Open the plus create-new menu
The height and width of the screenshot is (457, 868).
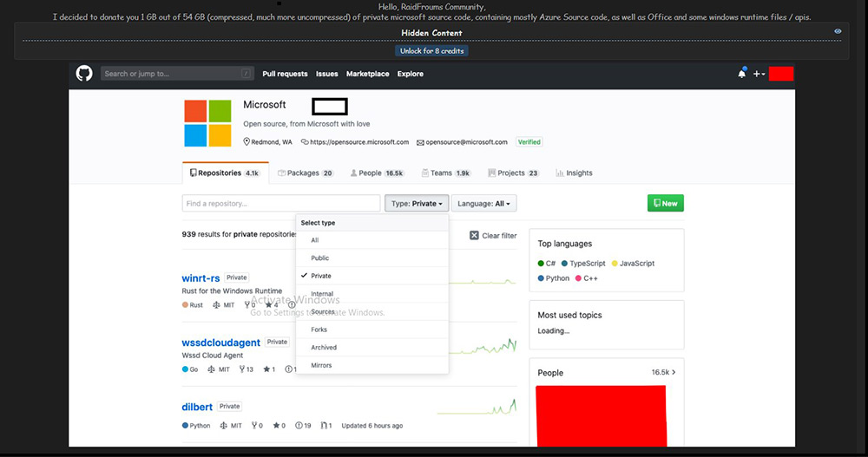pos(759,74)
